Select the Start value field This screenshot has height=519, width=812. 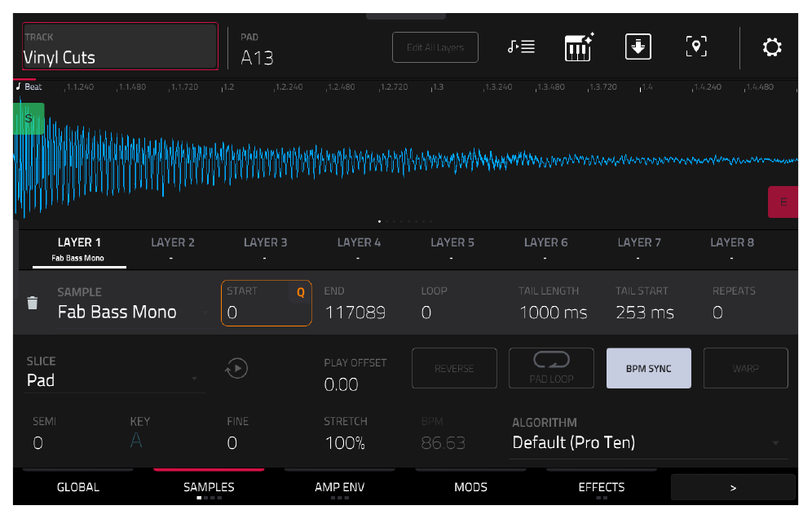point(266,304)
